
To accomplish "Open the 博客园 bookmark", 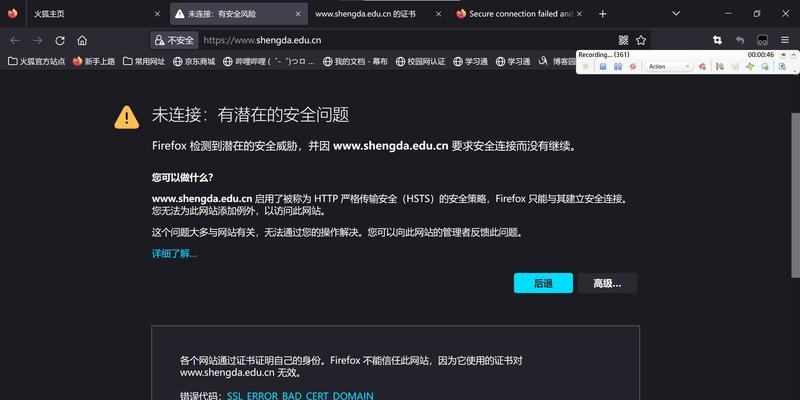I will pos(557,61).
